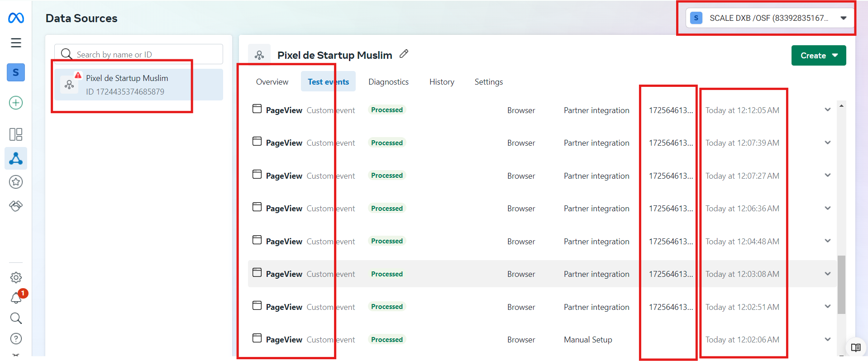Click the Meta logo
Screen dimensions: 868x361
(16, 18)
